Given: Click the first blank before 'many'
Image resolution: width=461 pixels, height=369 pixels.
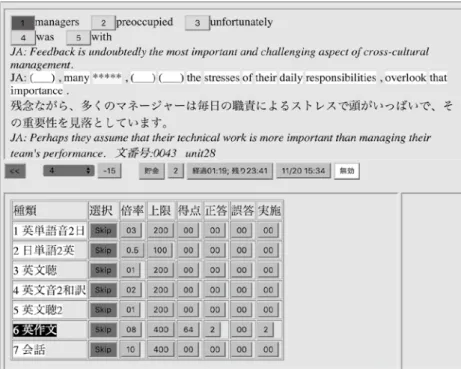Looking at the screenshot, I should click(x=43, y=78).
